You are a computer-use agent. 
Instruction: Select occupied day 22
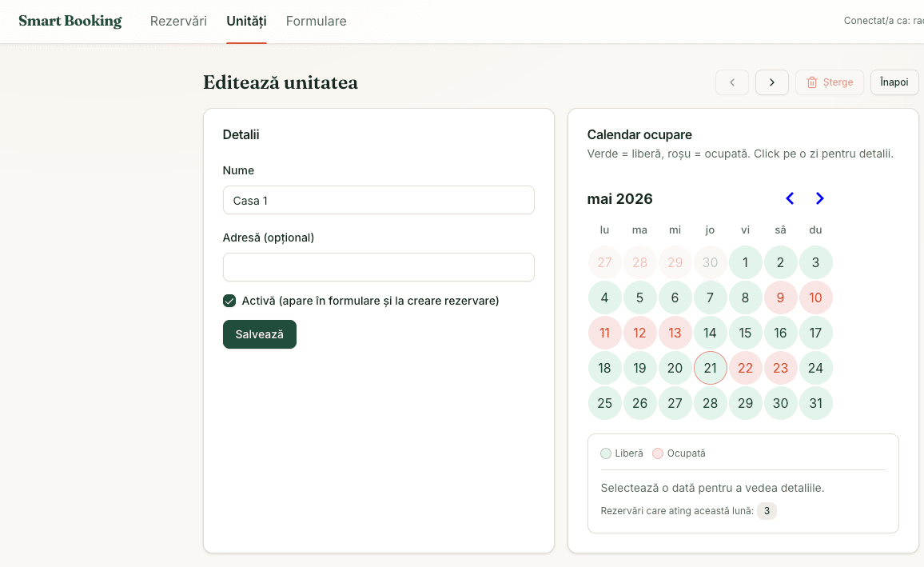coord(746,369)
